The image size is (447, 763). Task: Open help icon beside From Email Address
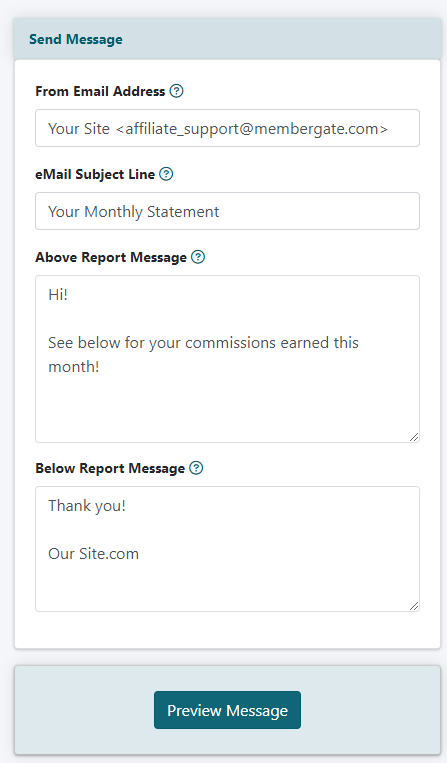click(x=177, y=91)
